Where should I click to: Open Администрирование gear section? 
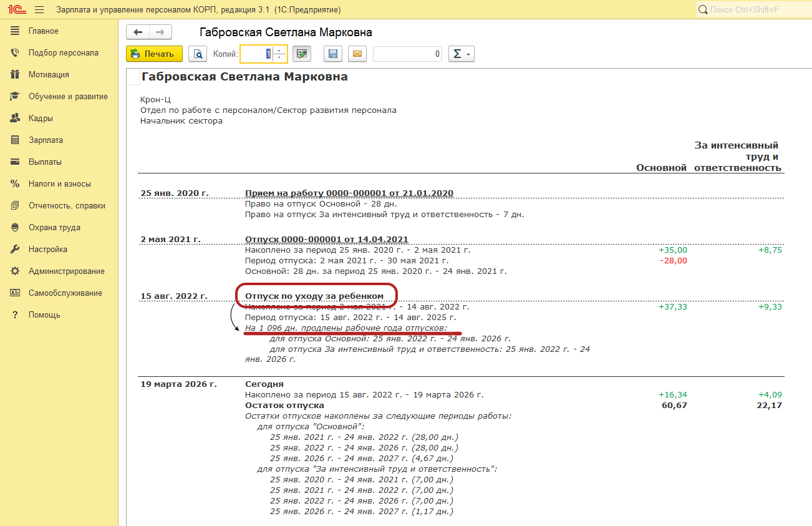[x=66, y=271]
